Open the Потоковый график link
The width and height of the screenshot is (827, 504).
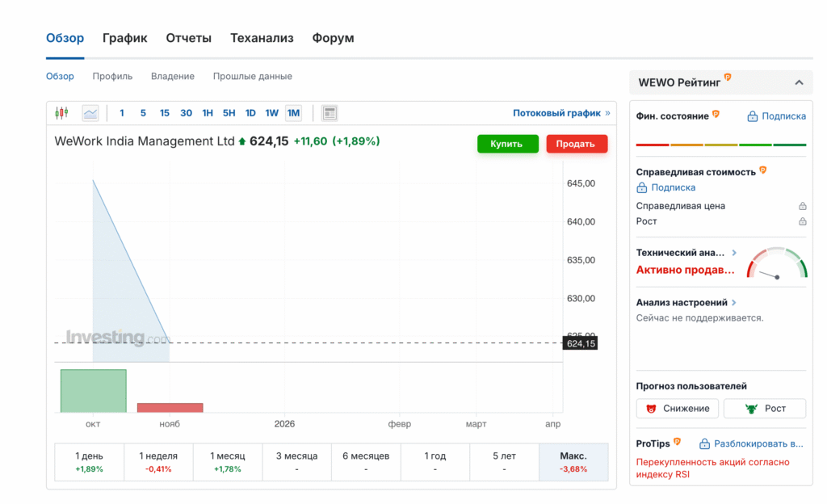[561, 113]
